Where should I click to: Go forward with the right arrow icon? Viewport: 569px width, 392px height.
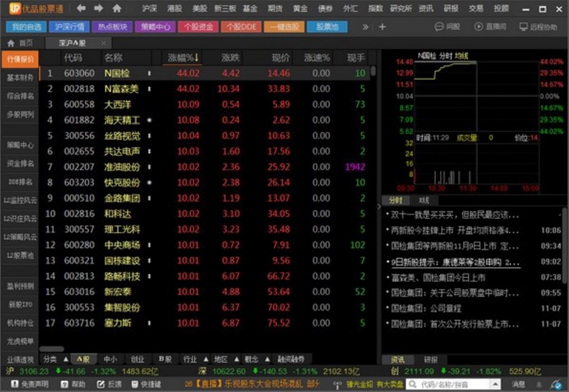(99, 8)
